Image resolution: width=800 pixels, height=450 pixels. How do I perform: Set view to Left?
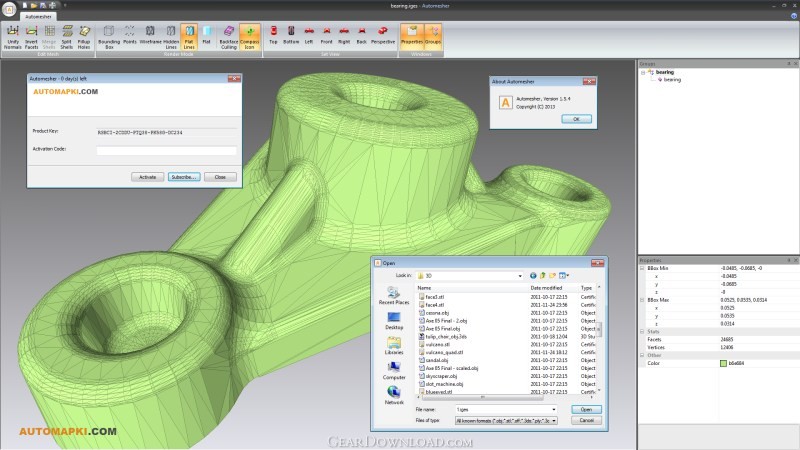(309, 37)
